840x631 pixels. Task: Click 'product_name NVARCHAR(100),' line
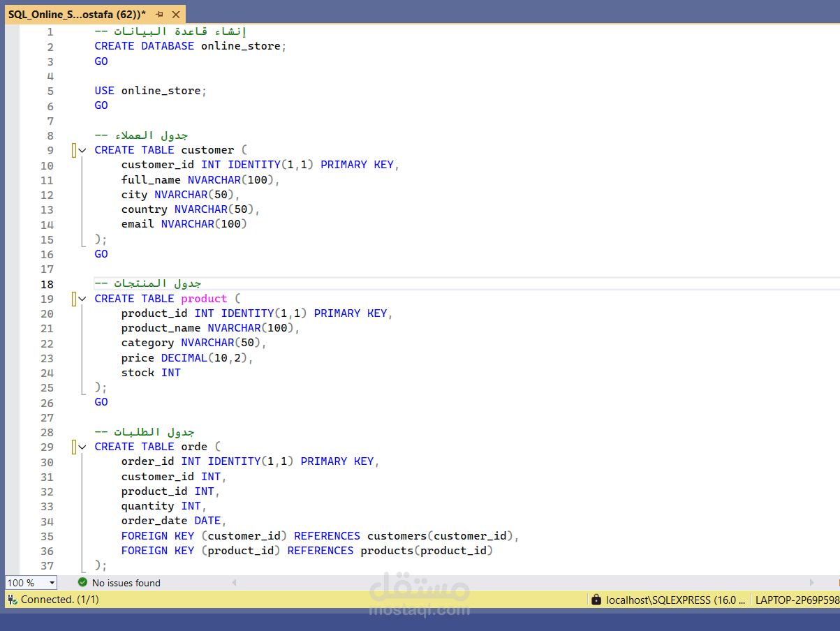(210, 328)
